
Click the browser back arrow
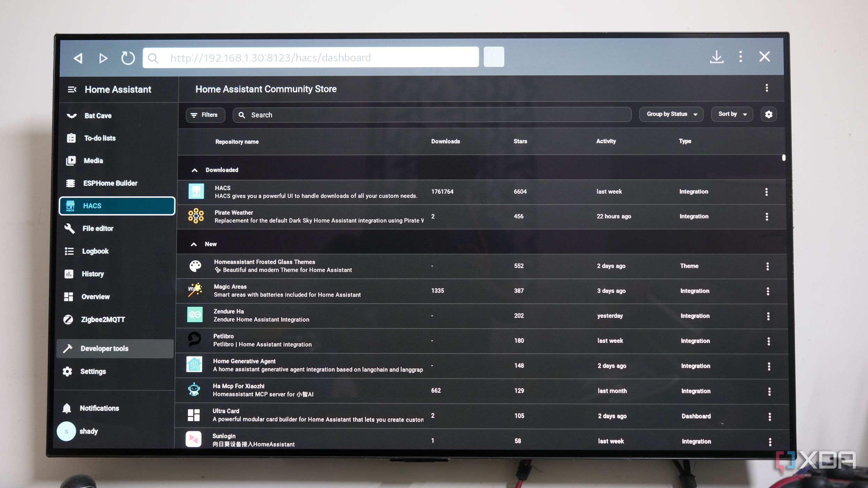tap(78, 58)
